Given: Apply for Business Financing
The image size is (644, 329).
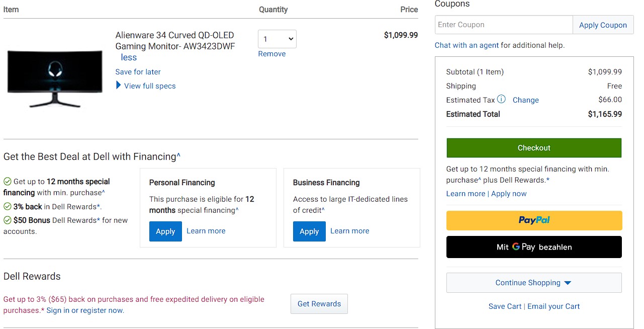Looking at the screenshot, I should tap(309, 231).
